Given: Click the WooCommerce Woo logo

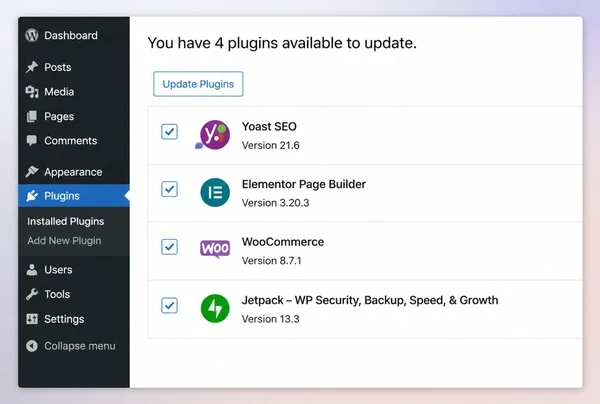Looking at the screenshot, I should [215, 249].
